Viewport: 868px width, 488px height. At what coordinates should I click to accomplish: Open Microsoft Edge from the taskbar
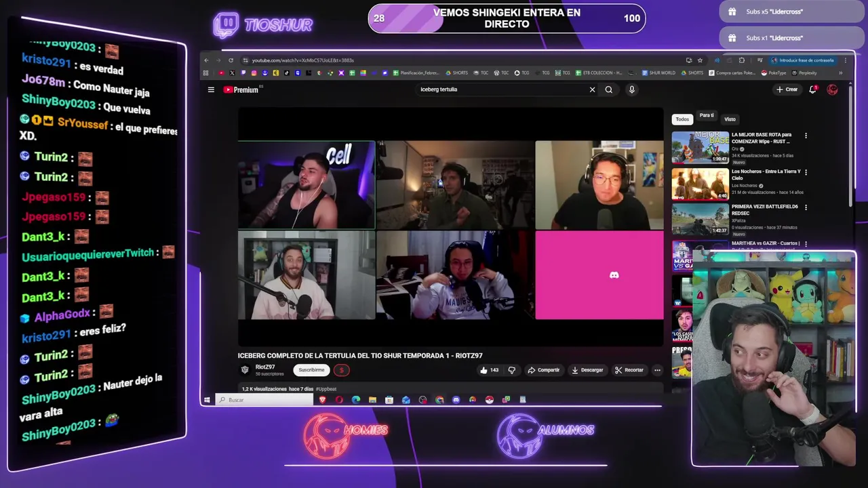356,400
